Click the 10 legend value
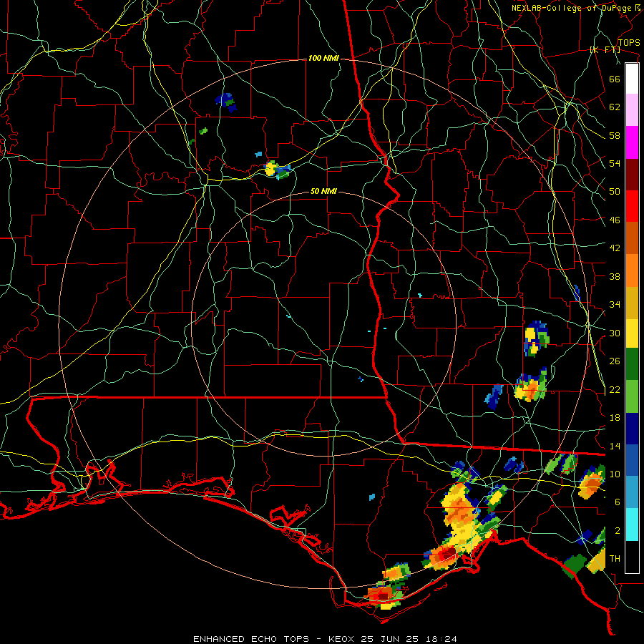This screenshot has width=644, height=644. pyautogui.click(x=615, y=474)
